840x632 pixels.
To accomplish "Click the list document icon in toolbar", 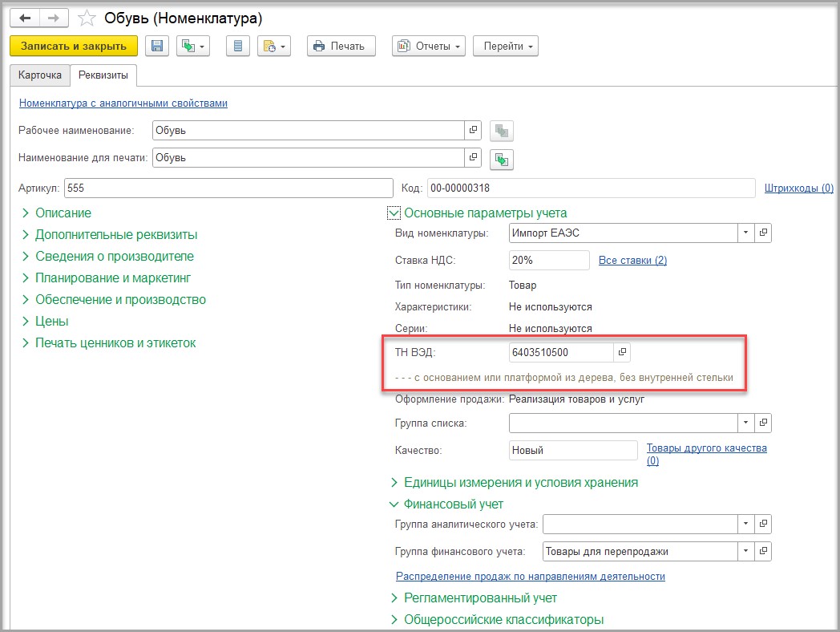I will [238, 46].
